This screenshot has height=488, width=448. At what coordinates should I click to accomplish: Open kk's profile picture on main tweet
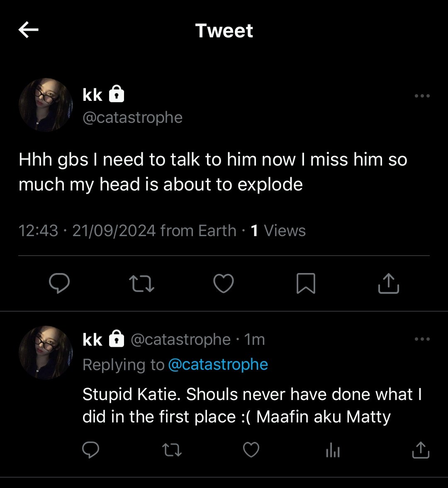(x=46, y=105)
